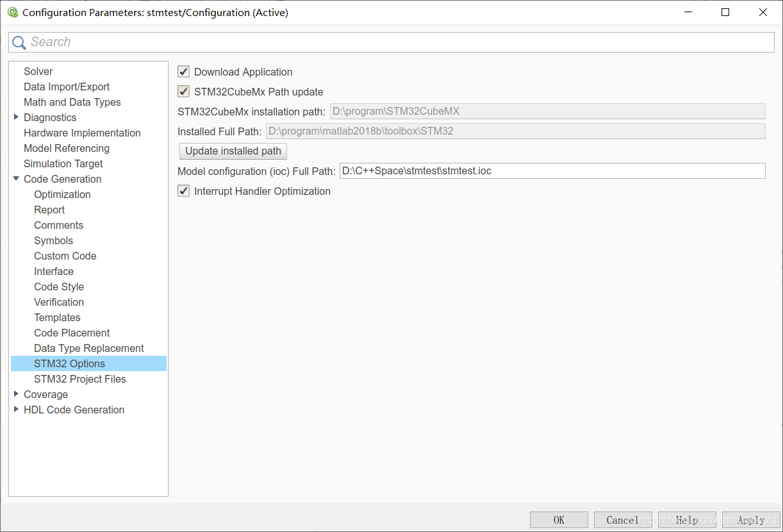783x532 pixels.
Task: Open the Diagnostics pane
Action: 50,117
